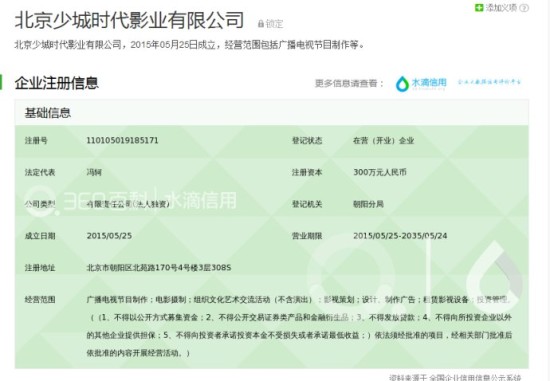Select the authority value 朝阳分局

(368, 204)
